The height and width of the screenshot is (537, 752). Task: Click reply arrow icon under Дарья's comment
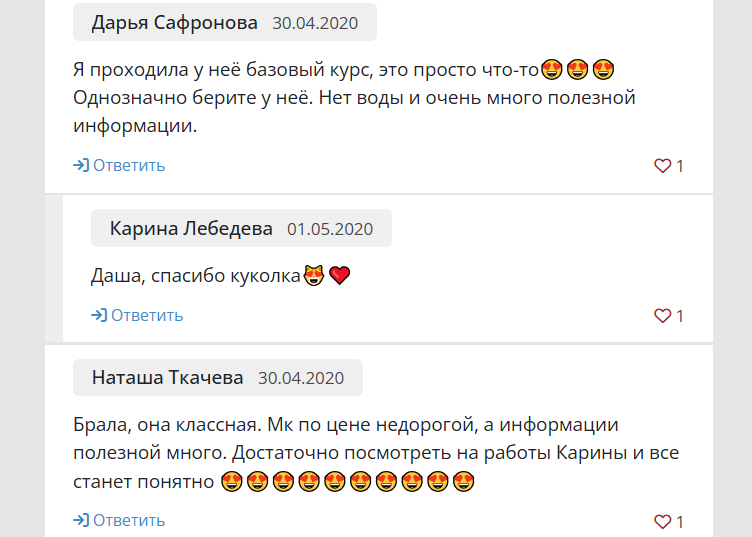[x=81, y=165]
